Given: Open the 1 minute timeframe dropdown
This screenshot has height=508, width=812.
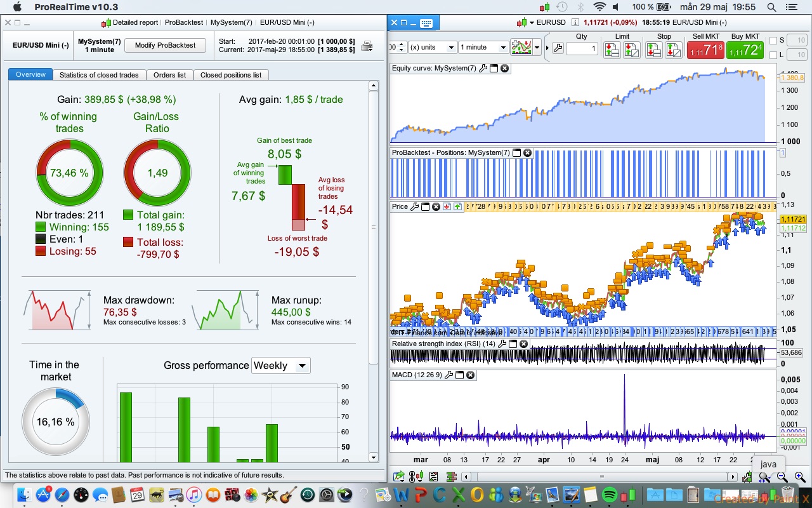Looking at the screenshot, I should pos(484,48).
